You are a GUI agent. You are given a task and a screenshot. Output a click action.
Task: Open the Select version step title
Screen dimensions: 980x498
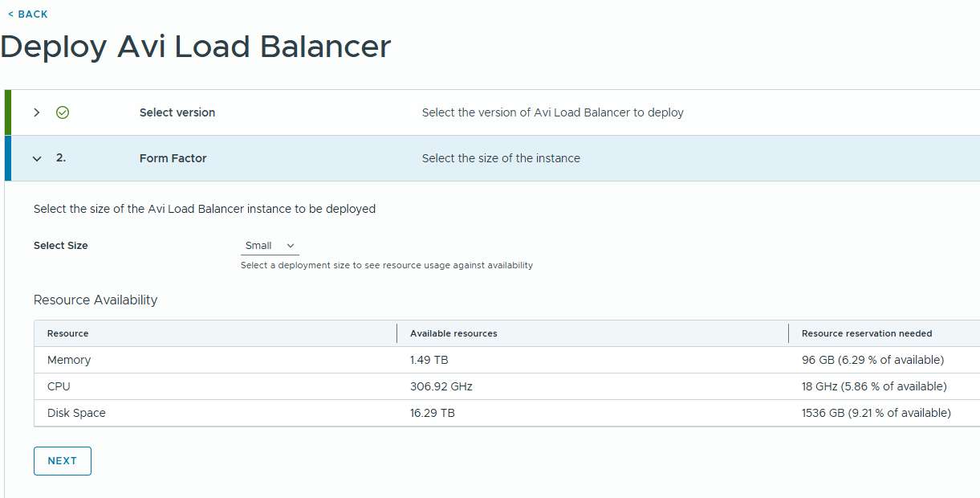tap(177, 112)
